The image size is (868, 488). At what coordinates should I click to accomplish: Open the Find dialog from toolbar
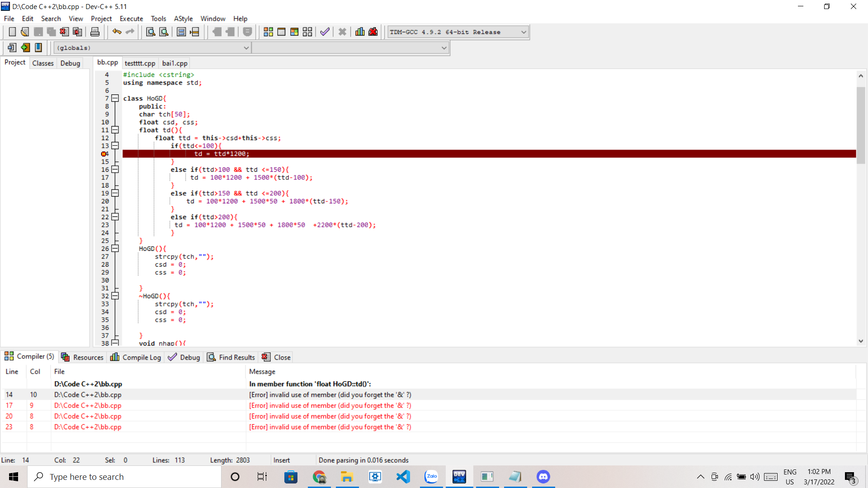click(151, 32)
